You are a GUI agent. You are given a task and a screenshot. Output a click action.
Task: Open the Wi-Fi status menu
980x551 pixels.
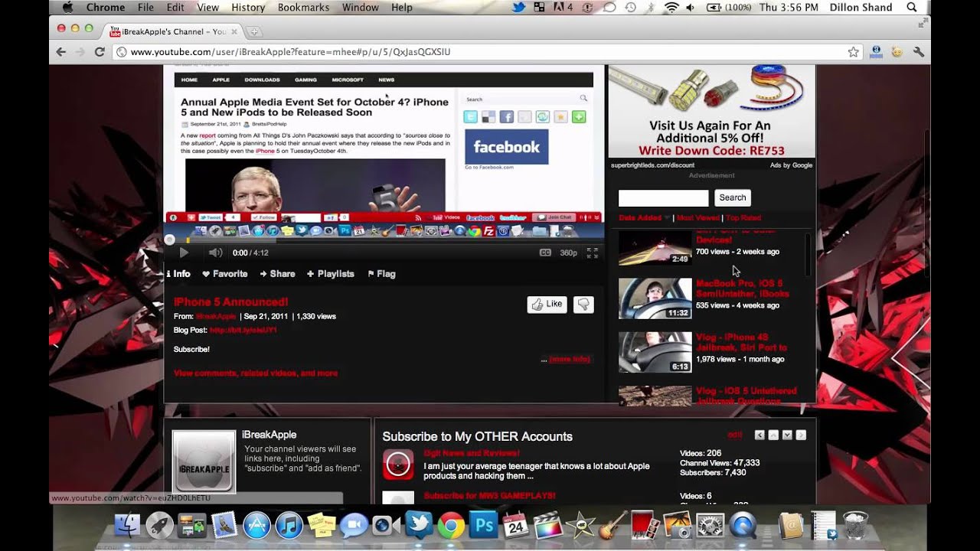(671, 7)
